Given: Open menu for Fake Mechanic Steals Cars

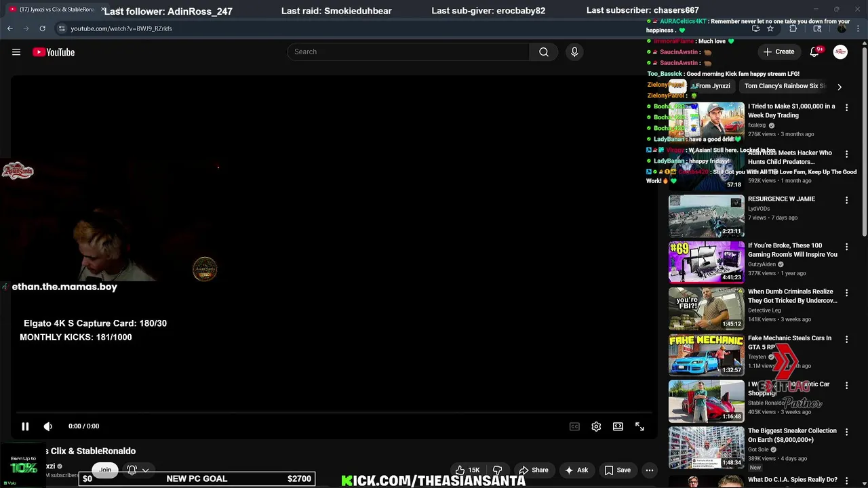Looking at the screenshot, I should pos(846,339).
